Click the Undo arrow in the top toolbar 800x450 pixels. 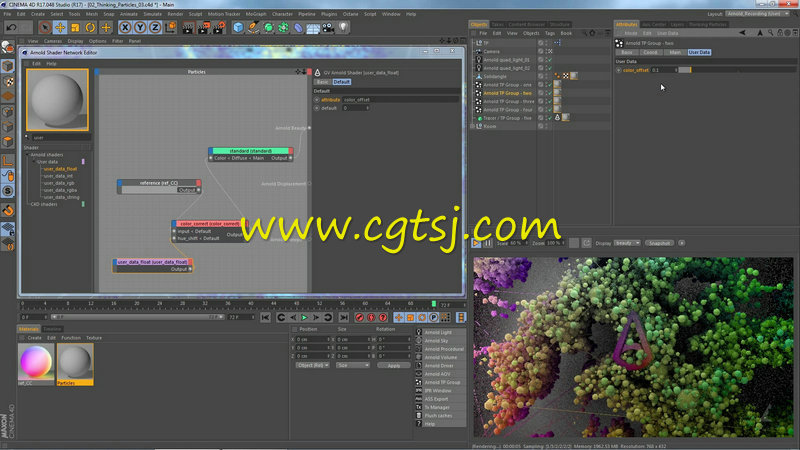point(12,27)
